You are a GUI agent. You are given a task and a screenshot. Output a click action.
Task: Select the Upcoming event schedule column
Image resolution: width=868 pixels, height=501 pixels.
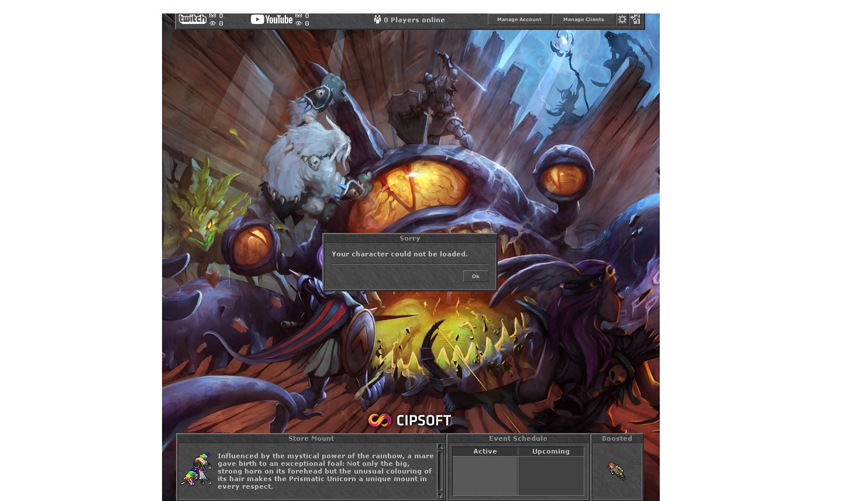(551, 451)
